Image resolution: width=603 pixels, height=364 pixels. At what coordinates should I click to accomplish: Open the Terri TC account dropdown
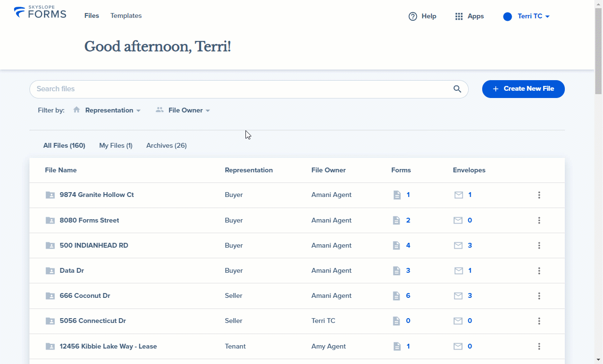(x=527, y=16)
